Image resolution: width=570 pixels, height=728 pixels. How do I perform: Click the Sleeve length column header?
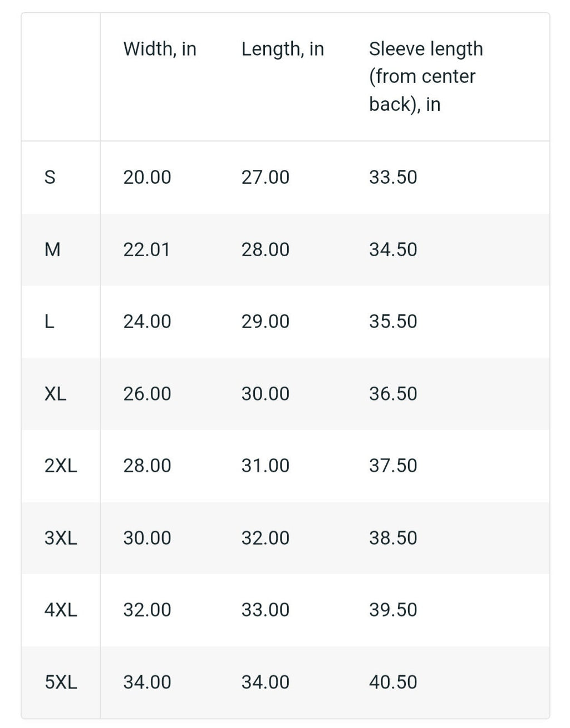tap(426, 76)
